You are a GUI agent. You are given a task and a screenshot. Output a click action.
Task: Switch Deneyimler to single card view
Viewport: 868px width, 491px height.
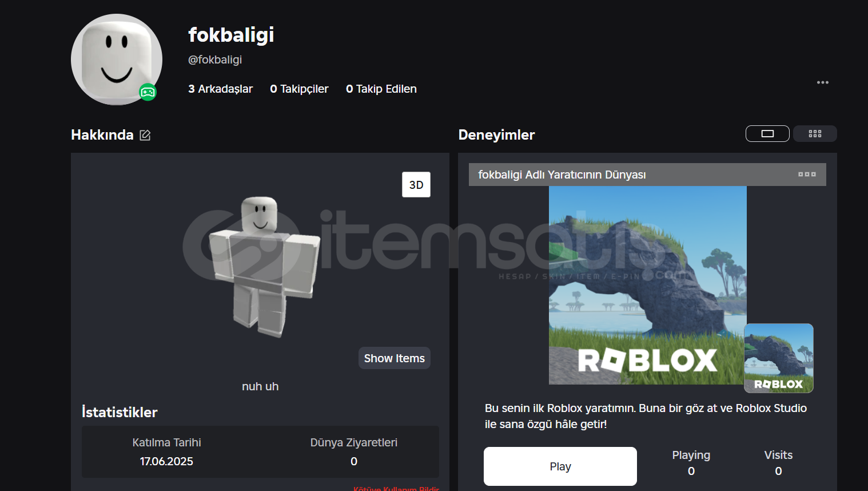767,133
